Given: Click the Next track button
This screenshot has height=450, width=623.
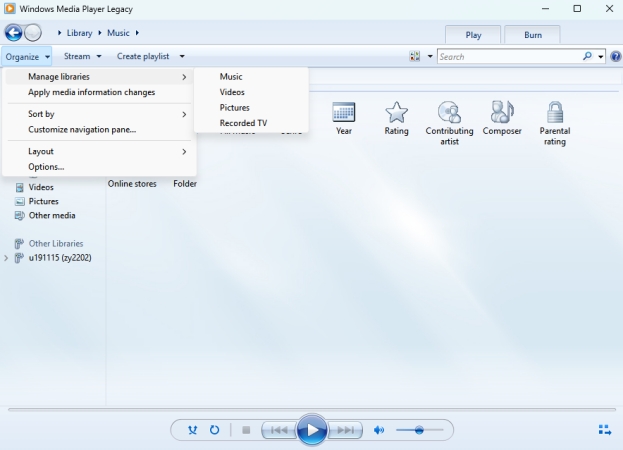Looking at the screenshot, I should [x=345, y=430].
